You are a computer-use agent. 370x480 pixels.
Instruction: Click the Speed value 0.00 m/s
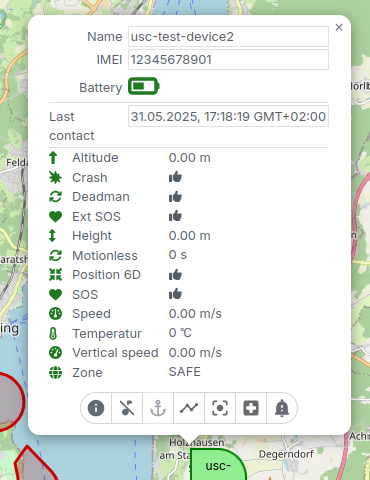pos(195,314)
